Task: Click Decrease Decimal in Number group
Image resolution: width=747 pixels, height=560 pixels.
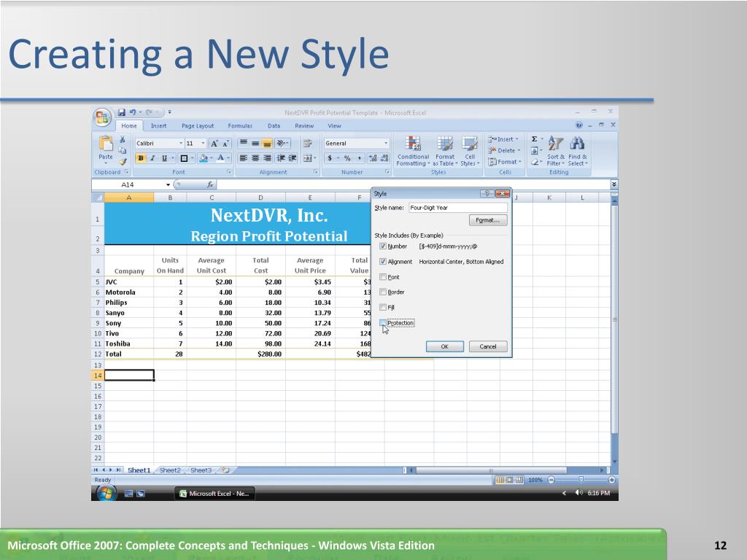Action: click(x=385, y=158)
